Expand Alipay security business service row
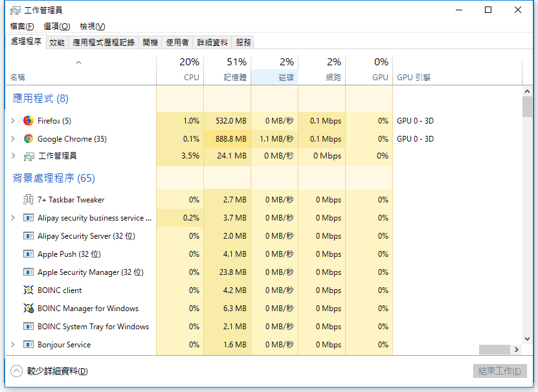This screenshot has height=392, width=538. (x=13, y=218)
